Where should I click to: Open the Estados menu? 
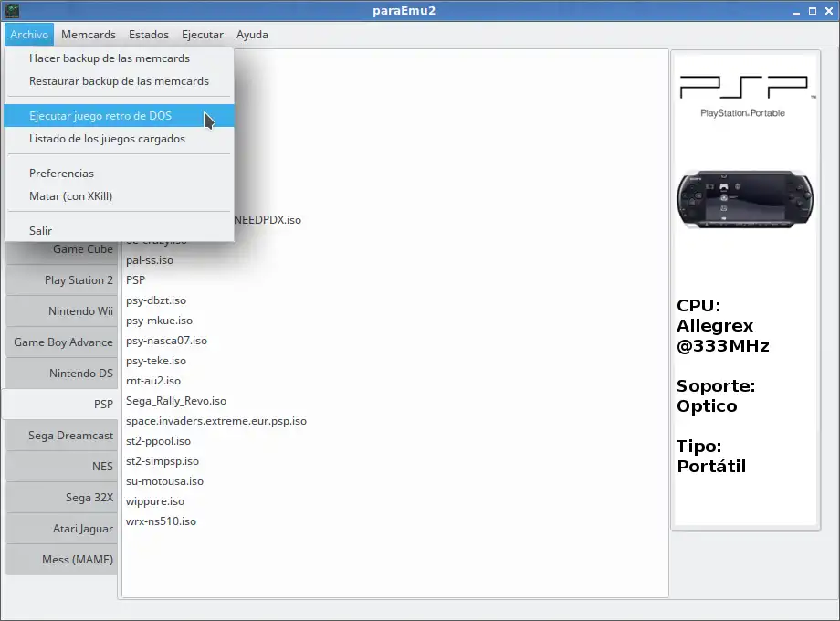[149, 35]
